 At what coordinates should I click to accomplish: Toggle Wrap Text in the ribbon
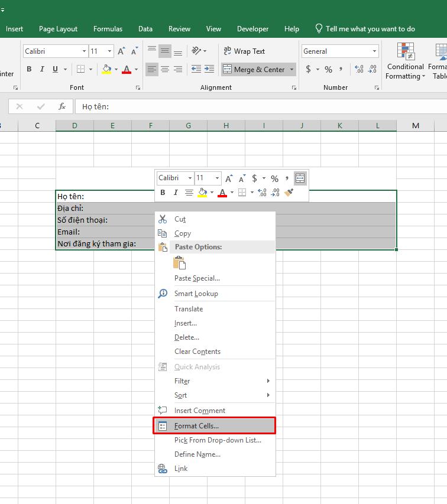click(244, 51)
